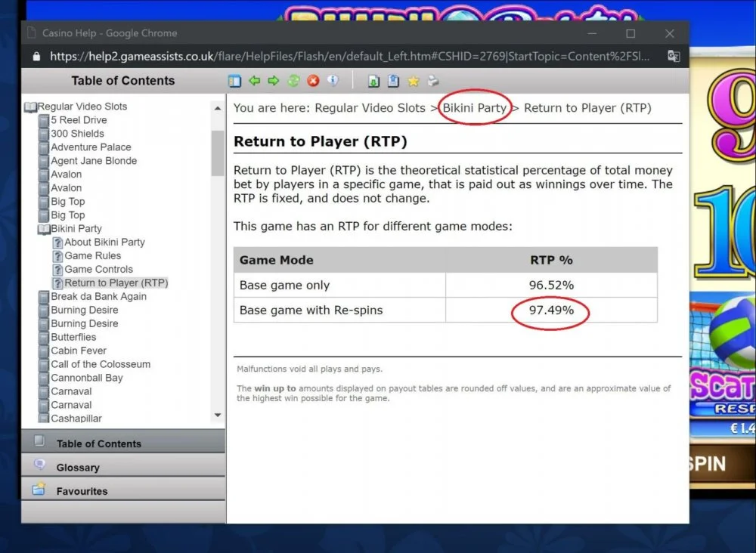Open the info bubble icon in the toolbar
The width and height of the screenshot is (756, 553).
pyautogui.click(x=333, y=80)
